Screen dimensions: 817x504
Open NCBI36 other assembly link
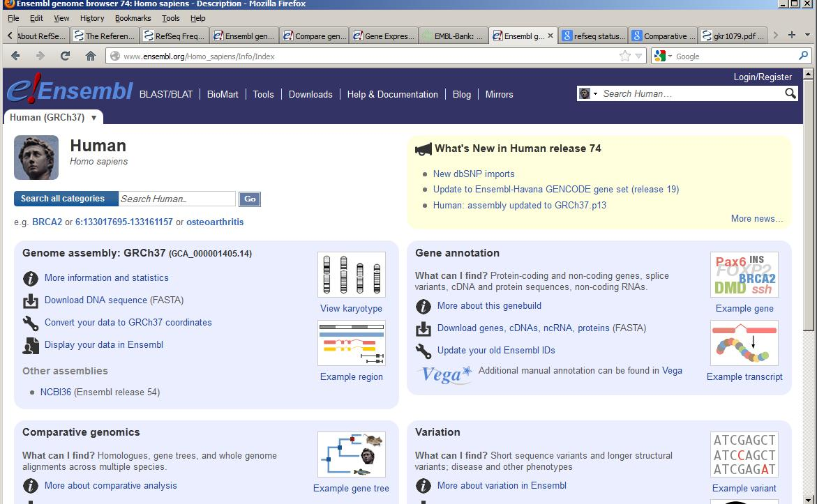56,392
